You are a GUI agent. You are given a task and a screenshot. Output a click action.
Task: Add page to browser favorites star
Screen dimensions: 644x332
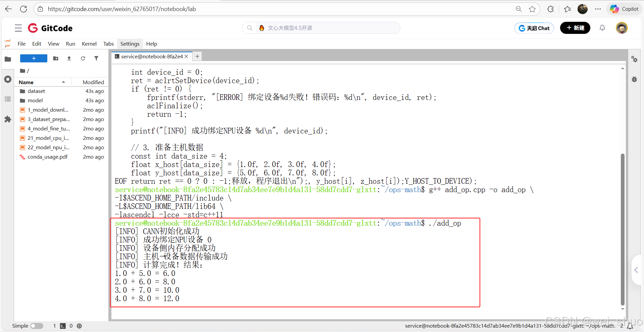532,9
